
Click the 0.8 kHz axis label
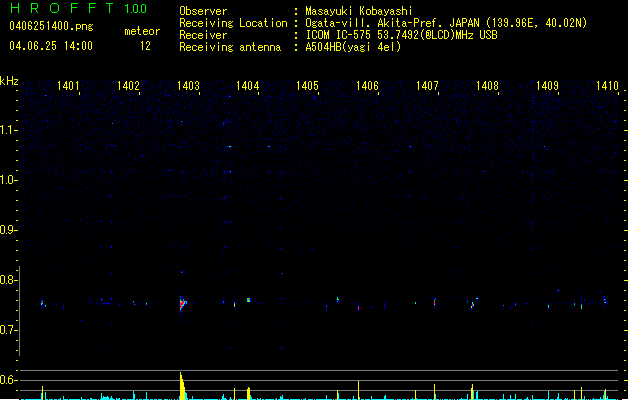tap(8, 280)
